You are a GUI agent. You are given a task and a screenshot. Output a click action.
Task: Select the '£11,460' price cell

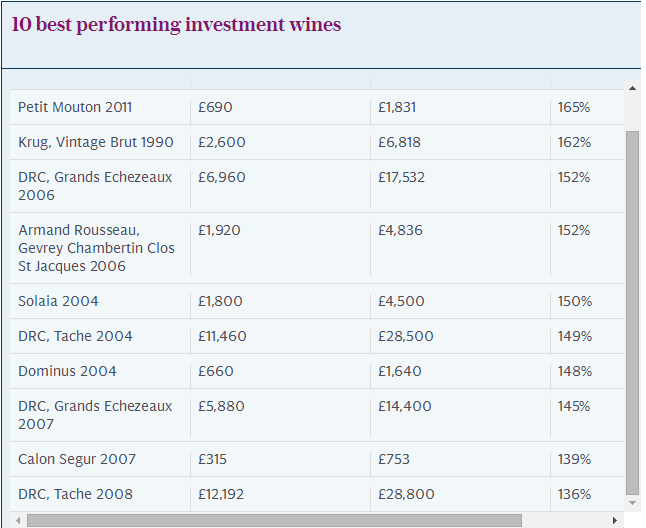point(280,336)
